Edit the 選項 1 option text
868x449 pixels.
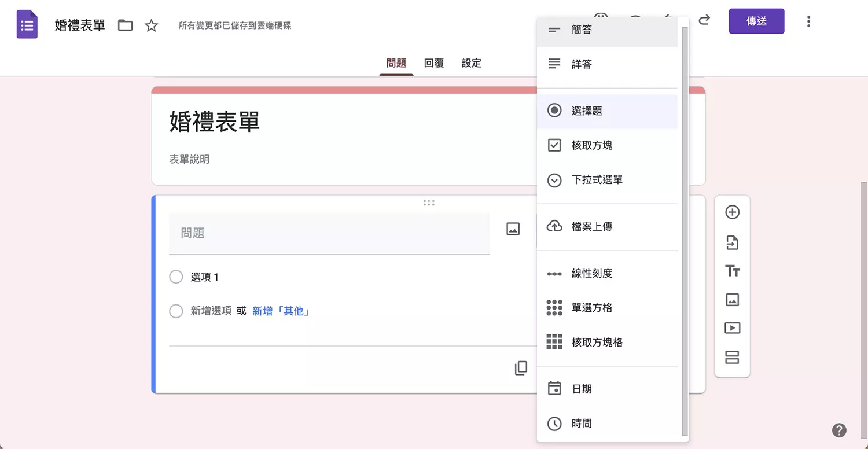pyautogui.click(x=205, y=277)
